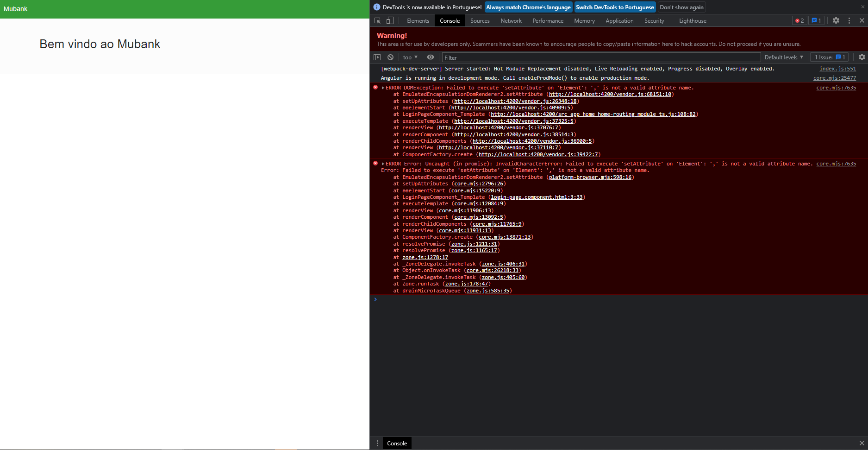Open the zone.js:1278:17 stack link
This screenshot has width=868, height=450.
[x=425, y=257]
